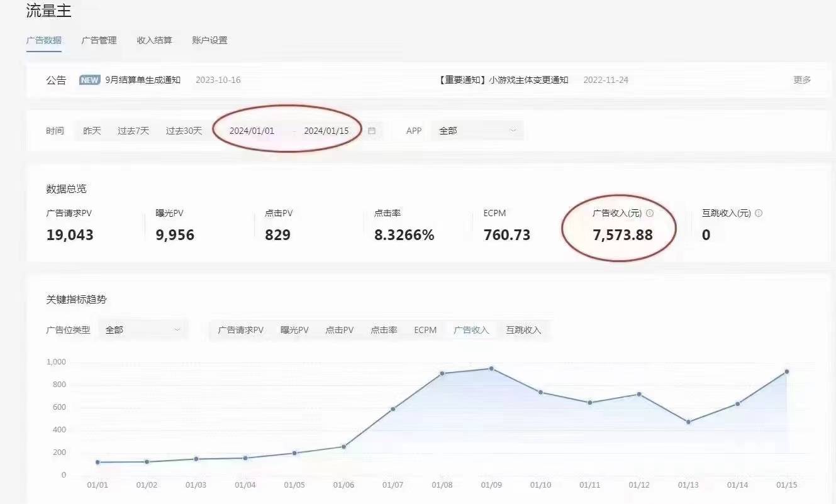
Task: Enable the 过去7天 time filter
Action: click(133, 130)
